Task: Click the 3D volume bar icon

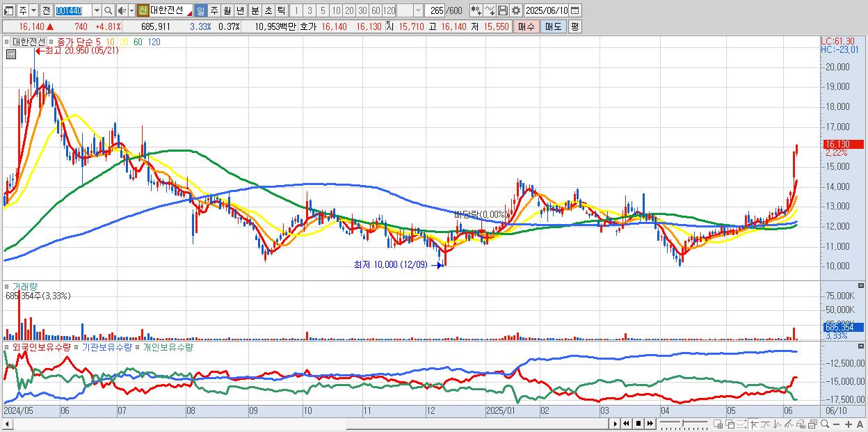Action: (801, 424)
